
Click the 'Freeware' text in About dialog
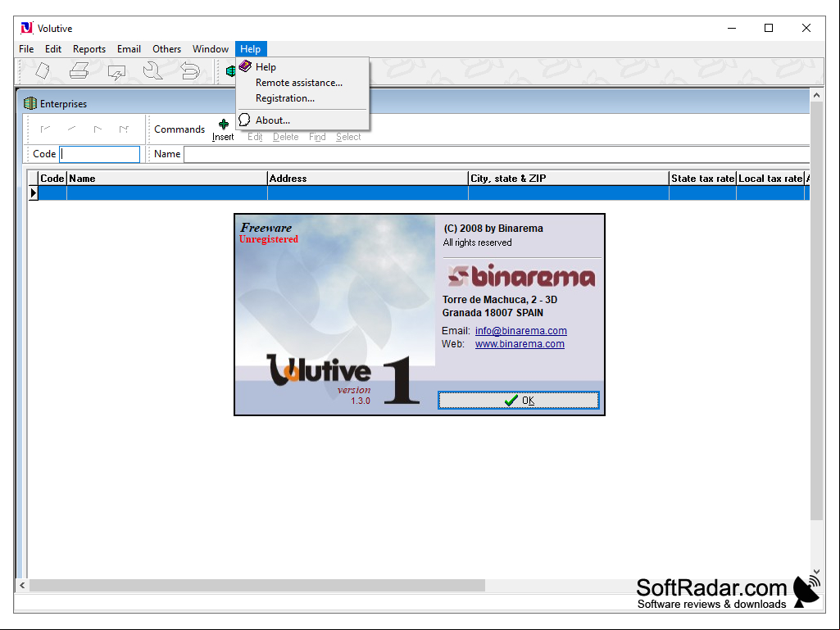[x=266, y=227]
